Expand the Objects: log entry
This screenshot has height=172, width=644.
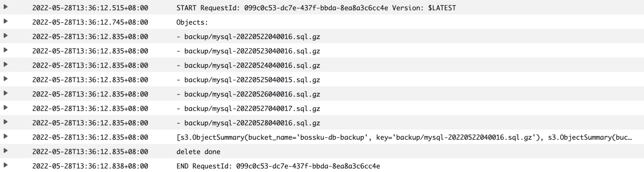pos(5,21)
